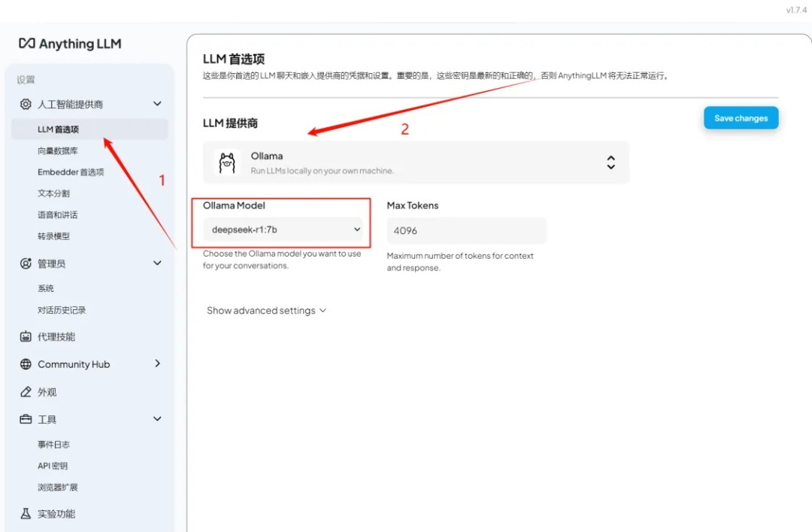Open 向量数据库 settings
This screenshot has height=532, width=812.
(x=57, y=151)
